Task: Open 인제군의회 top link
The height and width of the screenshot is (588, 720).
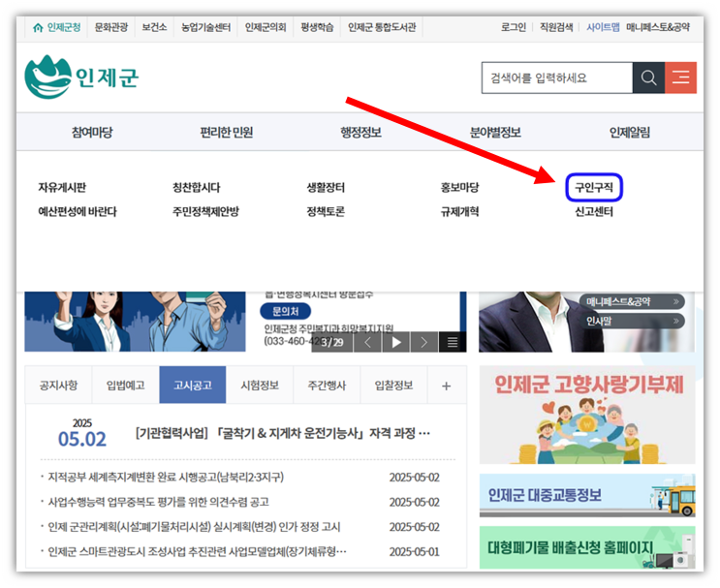Action: tap(266, 27)
